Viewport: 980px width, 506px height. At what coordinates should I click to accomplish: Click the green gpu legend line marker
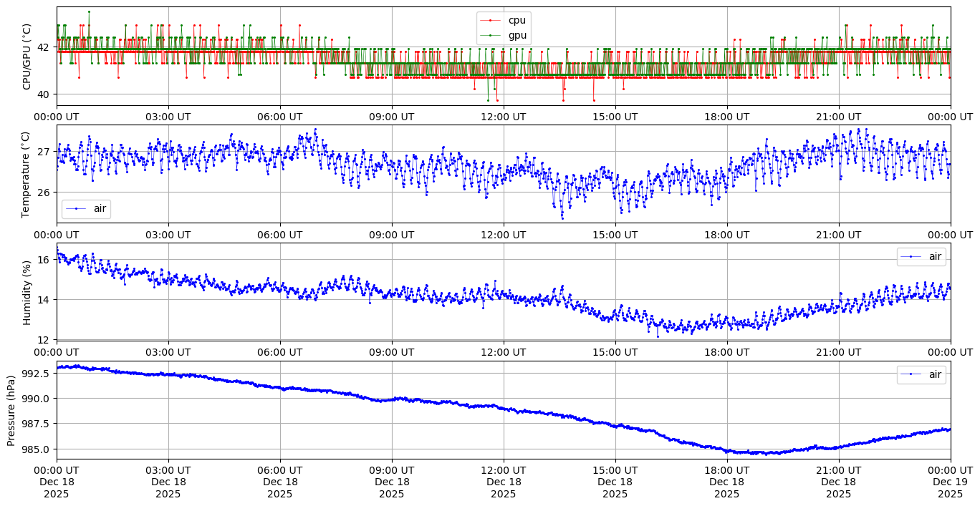click(x=491, y=35)
